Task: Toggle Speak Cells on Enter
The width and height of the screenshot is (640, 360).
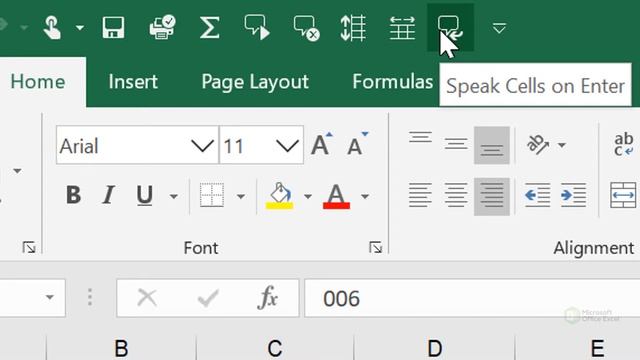Action: (x=450, y=28)
